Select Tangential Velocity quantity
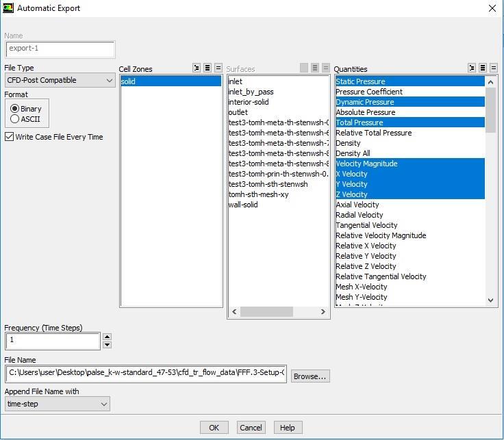This screenshot has height=440, width=504. coord(410,225)
